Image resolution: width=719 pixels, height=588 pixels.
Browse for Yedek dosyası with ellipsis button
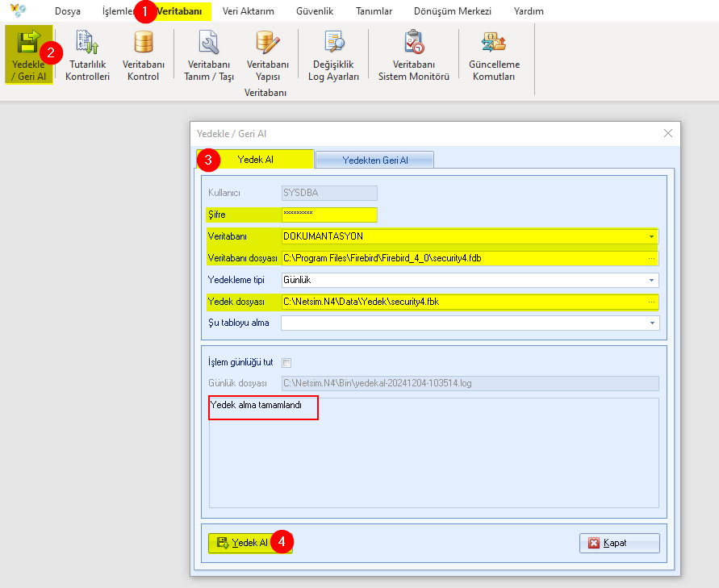[x=651, y=302]
